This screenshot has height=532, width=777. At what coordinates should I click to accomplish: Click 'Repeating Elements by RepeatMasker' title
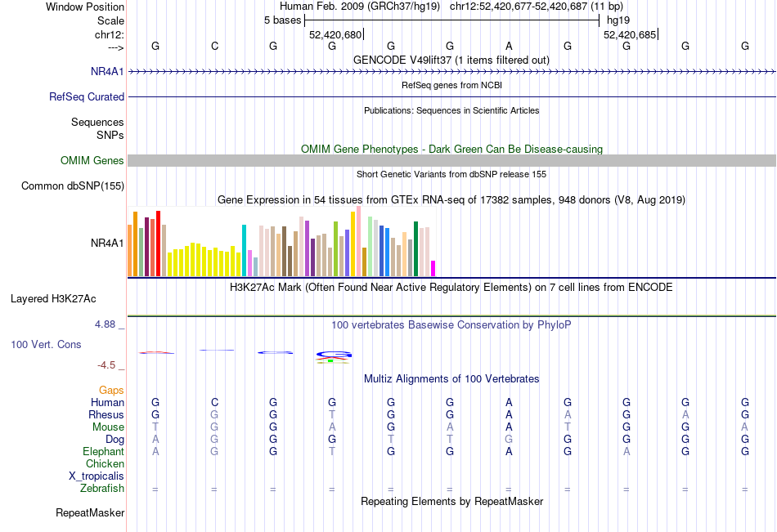451,501
